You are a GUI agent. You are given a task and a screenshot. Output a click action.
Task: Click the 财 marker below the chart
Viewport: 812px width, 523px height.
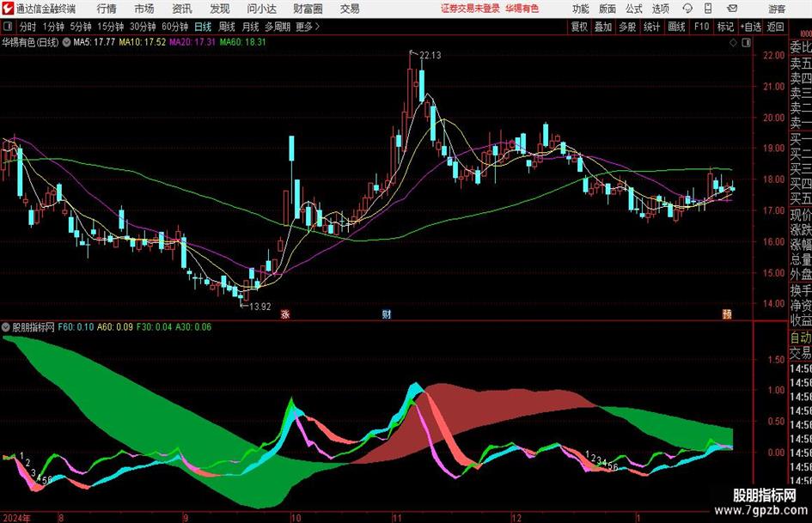coord(387,313)
